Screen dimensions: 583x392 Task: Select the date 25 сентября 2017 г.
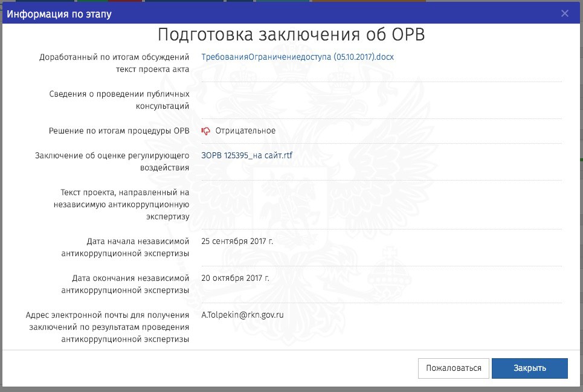coord(237,241)
